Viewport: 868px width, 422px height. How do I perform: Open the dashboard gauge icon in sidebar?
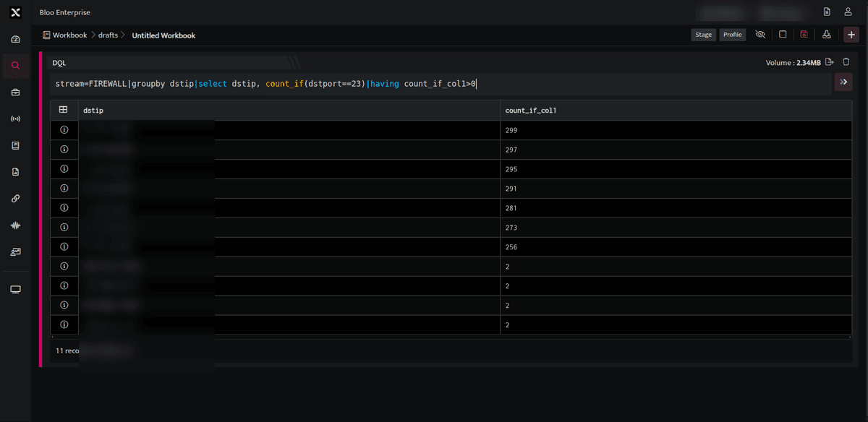tap(15, 39)
